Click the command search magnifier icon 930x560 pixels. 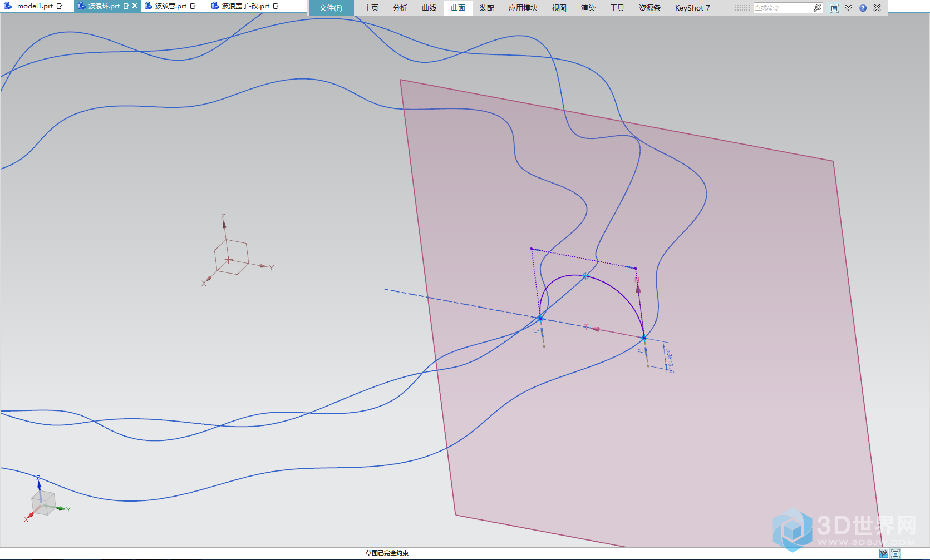[x=818, y=8]
